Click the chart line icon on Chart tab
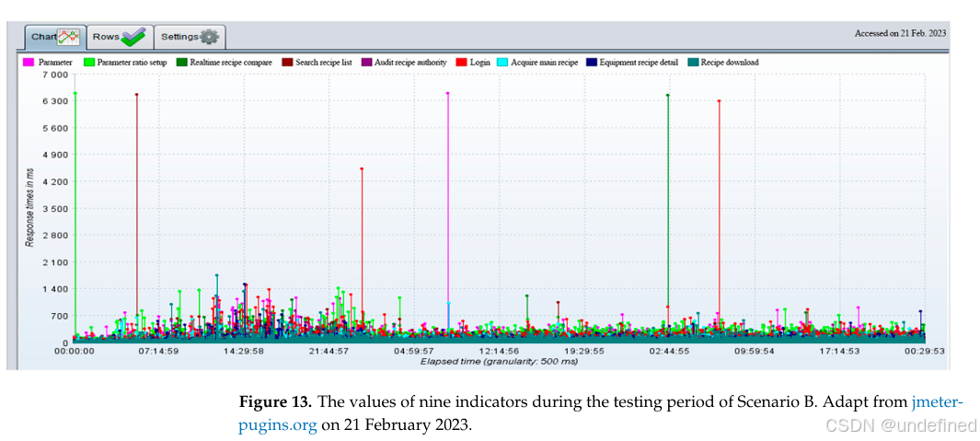 tap(69, 38)
